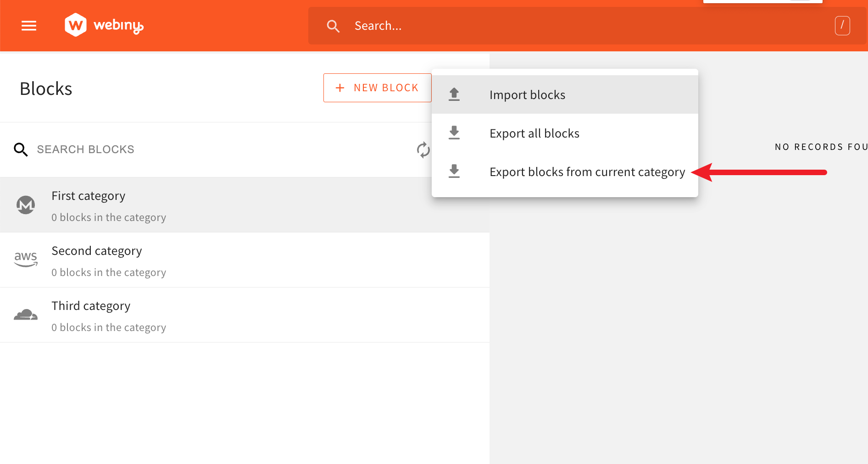Viewport: 868px width, 464px height.
Task: Click the Webiny logo
Action: [103, 25]
